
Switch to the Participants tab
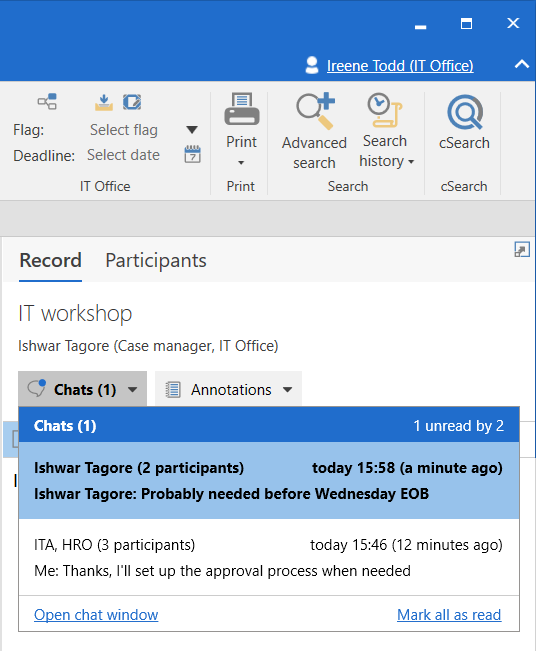(156, 261)
